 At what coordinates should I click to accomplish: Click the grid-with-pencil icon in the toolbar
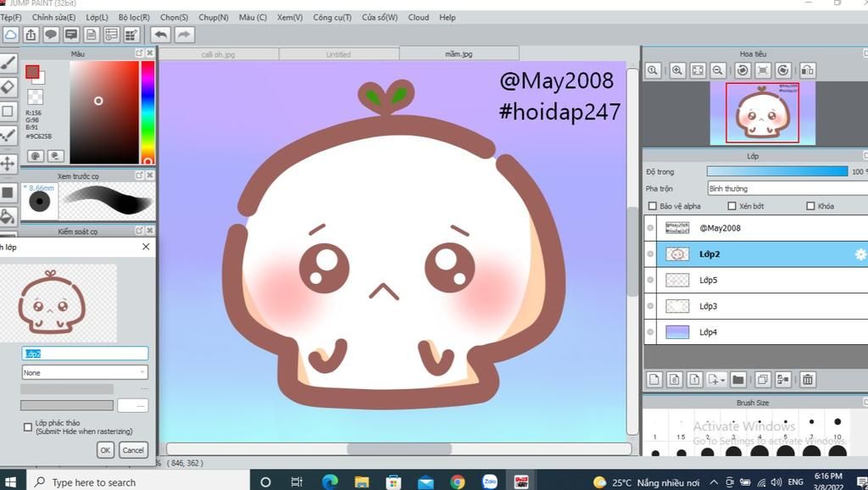pyautogui.click(x=131, y=35)
